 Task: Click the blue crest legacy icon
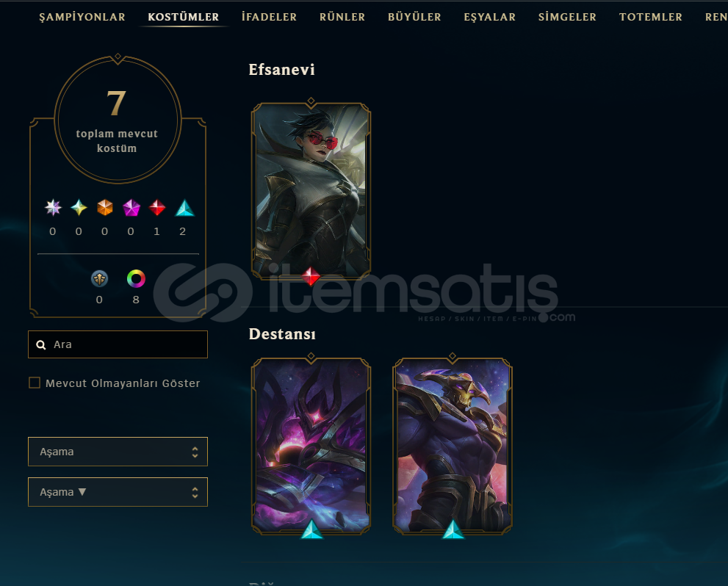click(99, 278)
